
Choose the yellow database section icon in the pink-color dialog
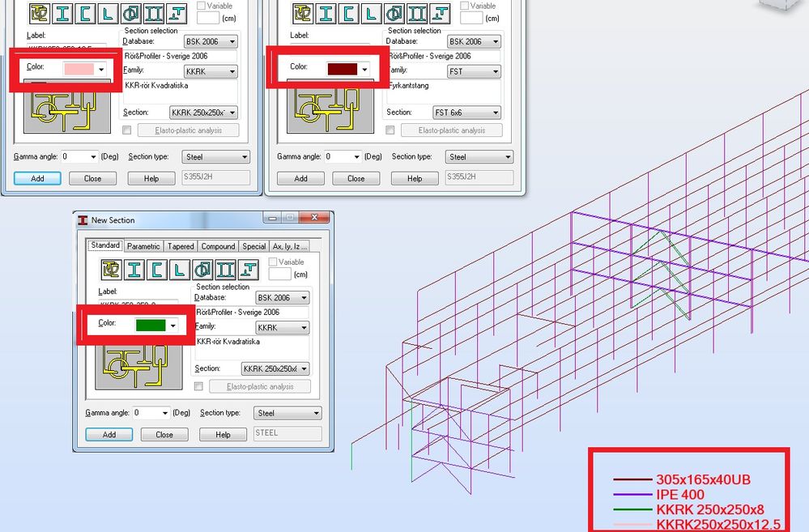pyautogui.click(x=39, y=14)
